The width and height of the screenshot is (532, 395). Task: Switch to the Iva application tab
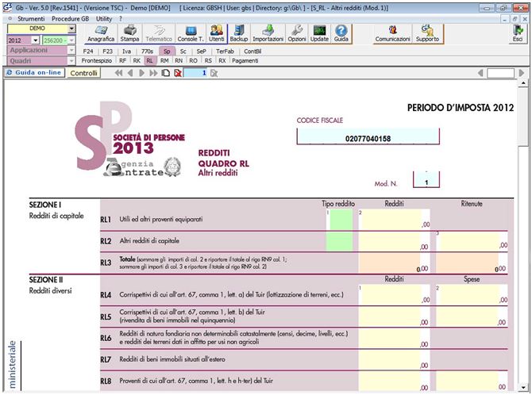126,52
